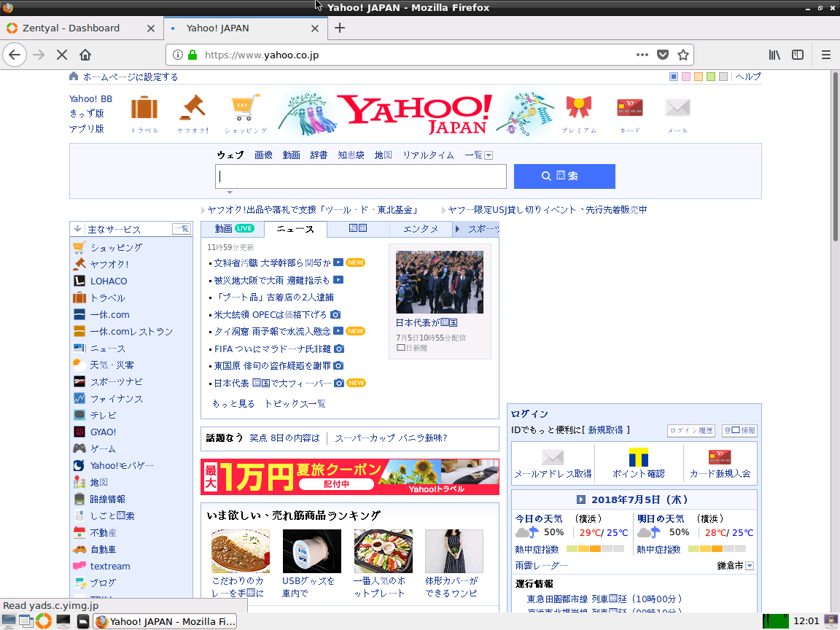Click the browser Back arrow button
Screen dimensions: 840x630
[15, 55]
